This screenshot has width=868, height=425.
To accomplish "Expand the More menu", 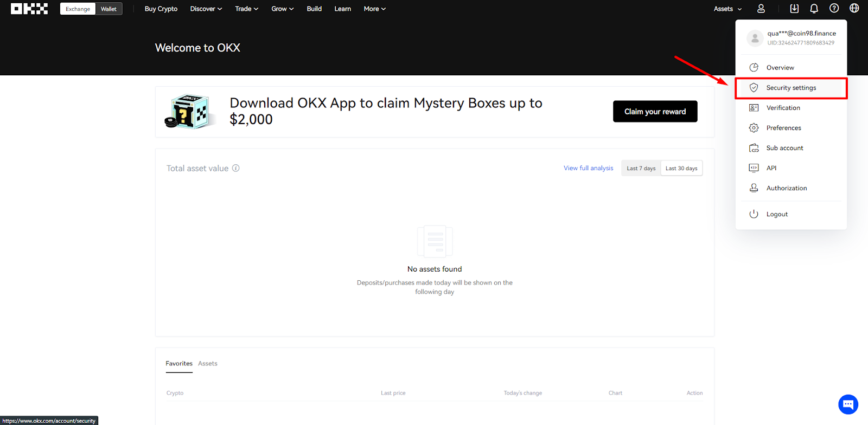I will pyautogui.click(x=375, y=9).
